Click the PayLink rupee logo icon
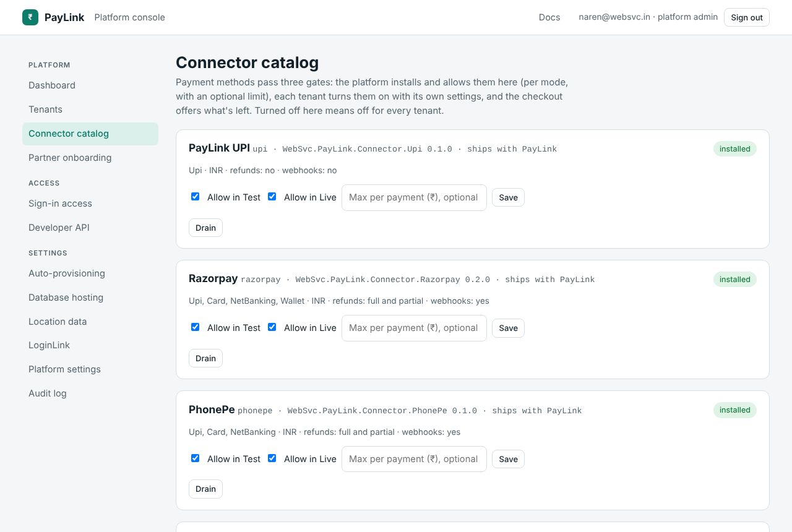The width and height of the screenshot is (792, 532). pyautogui.click(x=30, y=17)
